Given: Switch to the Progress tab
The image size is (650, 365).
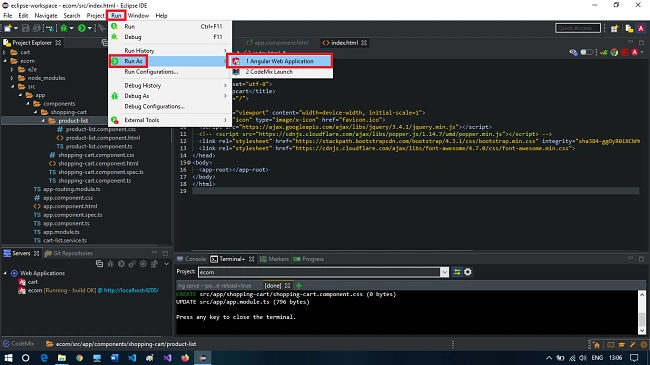Looking at the screenshot, I should click(x=309, y=259).
